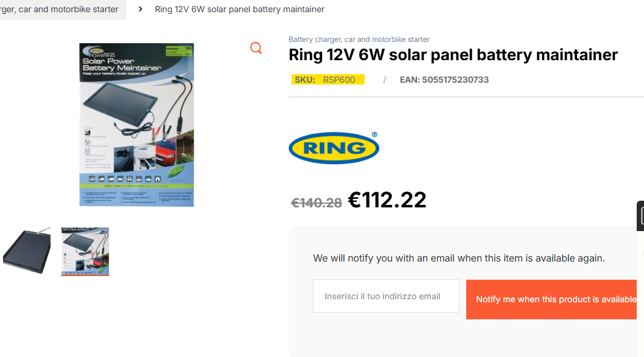Focus the email address input field

click(386, 296)
